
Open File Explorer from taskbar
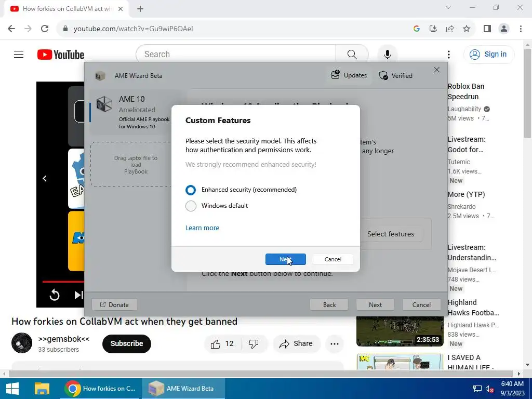(42, 389)
